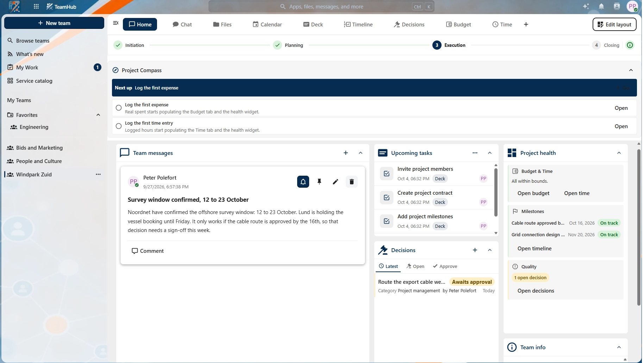This screenshot has height=363, width=644.
Task: Pin the Survey window message
Action: (319, 182)
